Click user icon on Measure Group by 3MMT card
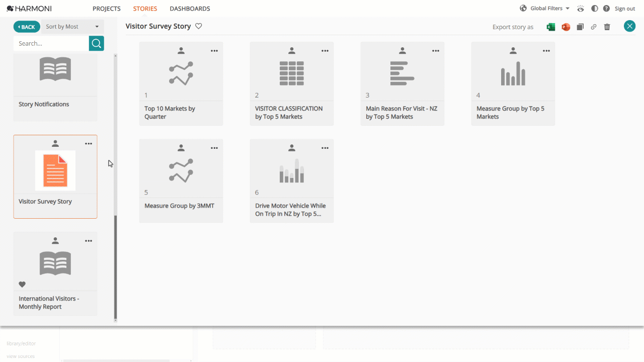Image resolution: width=644 pixels, height=362 pixels. coord(181,148)
